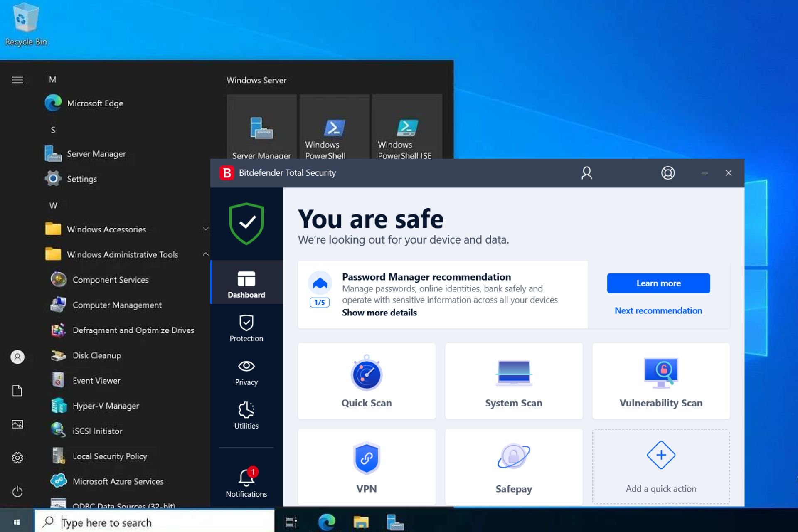Image resolution: width=798 pixels, height=532 pixels.
Task: Click Add a quick action tile
Action: 661,467
